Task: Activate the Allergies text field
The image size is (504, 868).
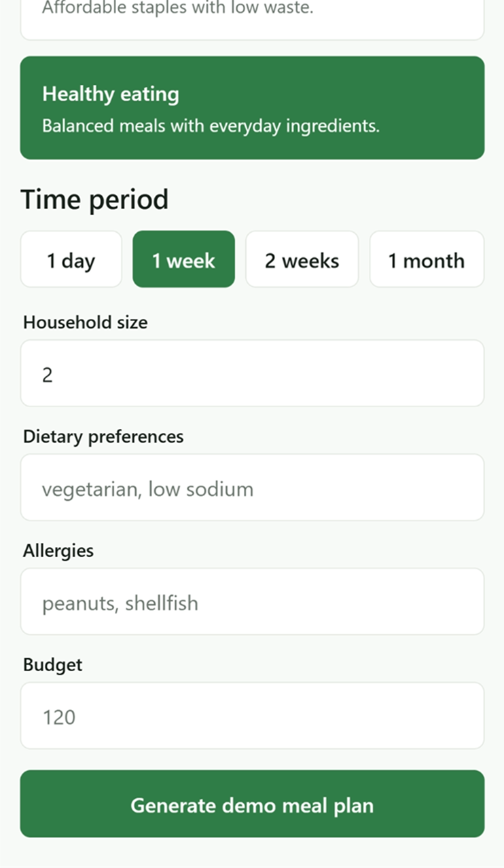Action: [252, 601]
